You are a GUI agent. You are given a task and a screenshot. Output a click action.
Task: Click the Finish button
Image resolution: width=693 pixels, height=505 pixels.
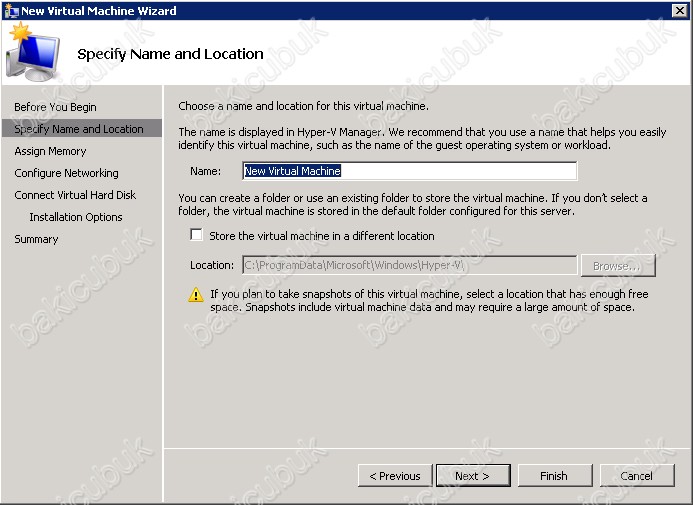tap(555, 476)
